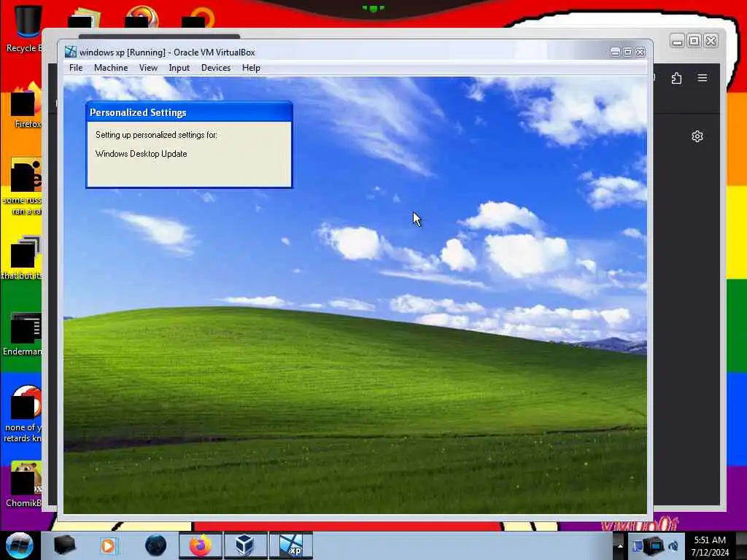The width and height of the screenshot is (747, 560).
Task: Open the 'that but its' desktop icon
Action: coord(23,257)
